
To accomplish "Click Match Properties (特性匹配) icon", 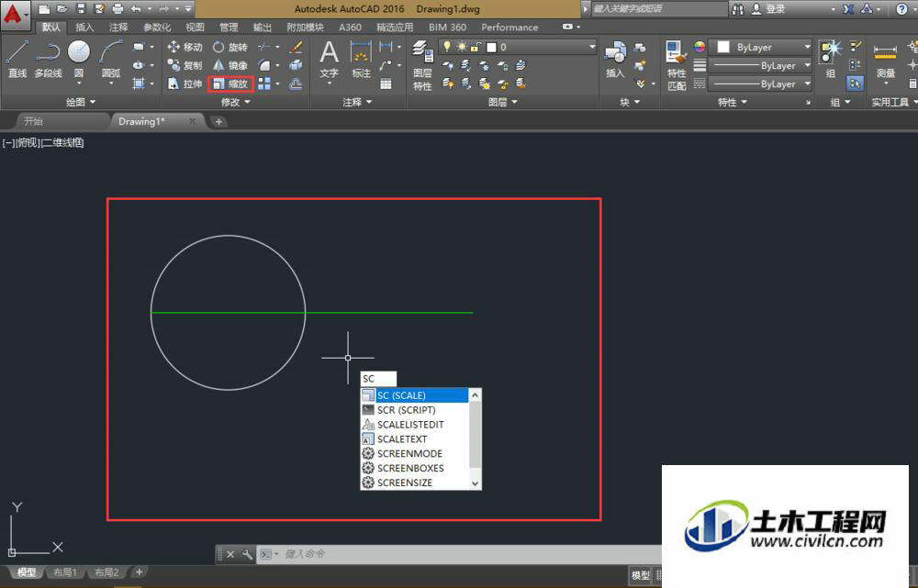I will coord(677,64).
